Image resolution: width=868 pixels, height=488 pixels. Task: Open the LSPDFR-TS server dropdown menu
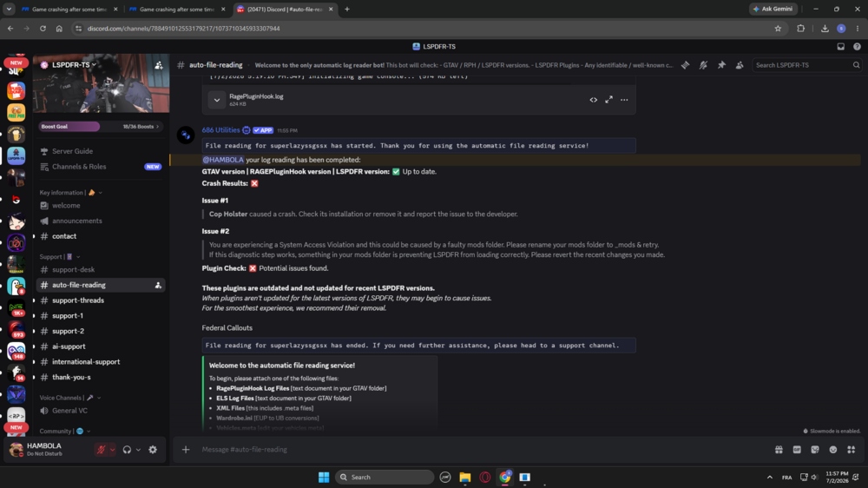tap(74, 65)
